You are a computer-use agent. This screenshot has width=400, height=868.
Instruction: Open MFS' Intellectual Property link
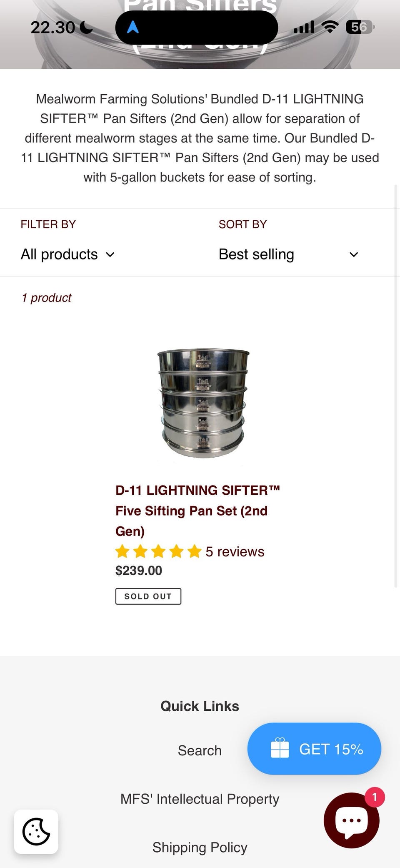(200, 799)
